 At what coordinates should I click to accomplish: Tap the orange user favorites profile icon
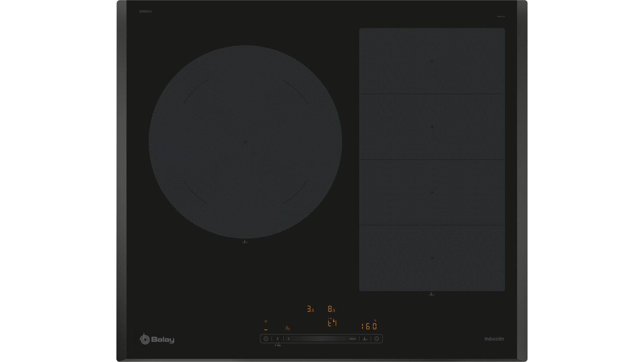287,328
